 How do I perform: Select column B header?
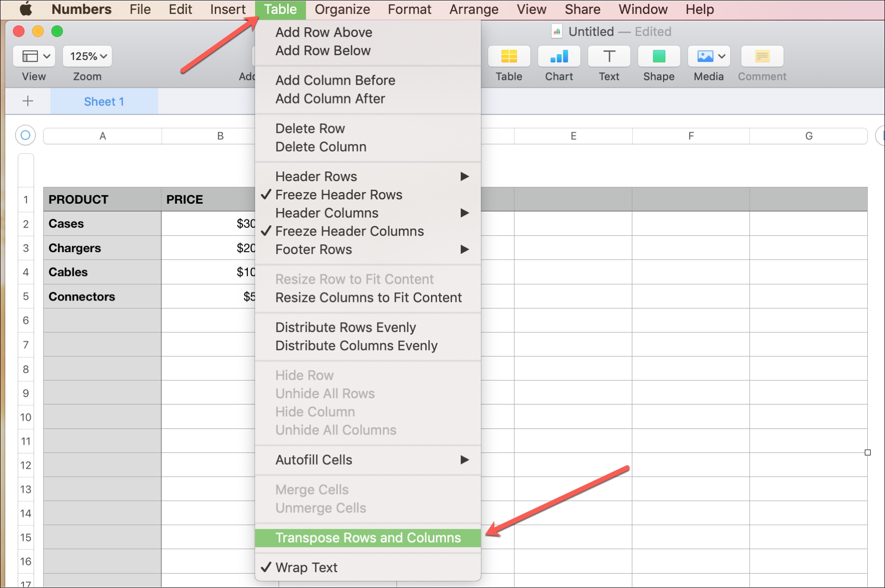coord(220,136)
